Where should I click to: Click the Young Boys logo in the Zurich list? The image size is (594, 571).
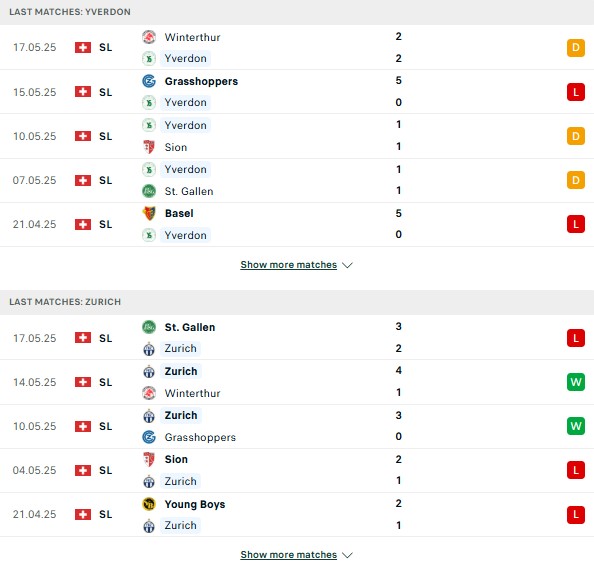pyautogui.click(x=149, y=504)
